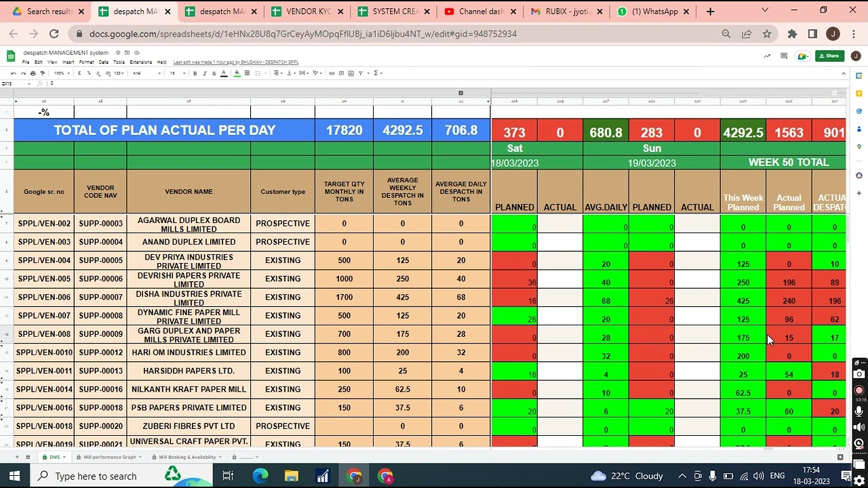Screen dimensions: 868x488
Task: Bookmark this page with the star icon
Action: [x=767, y=34]
